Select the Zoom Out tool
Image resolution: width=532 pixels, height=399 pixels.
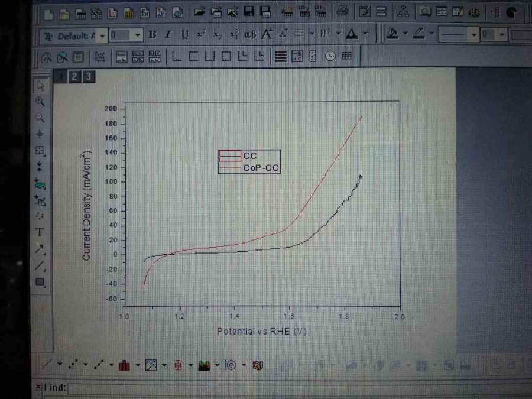[x=40, y=118]
